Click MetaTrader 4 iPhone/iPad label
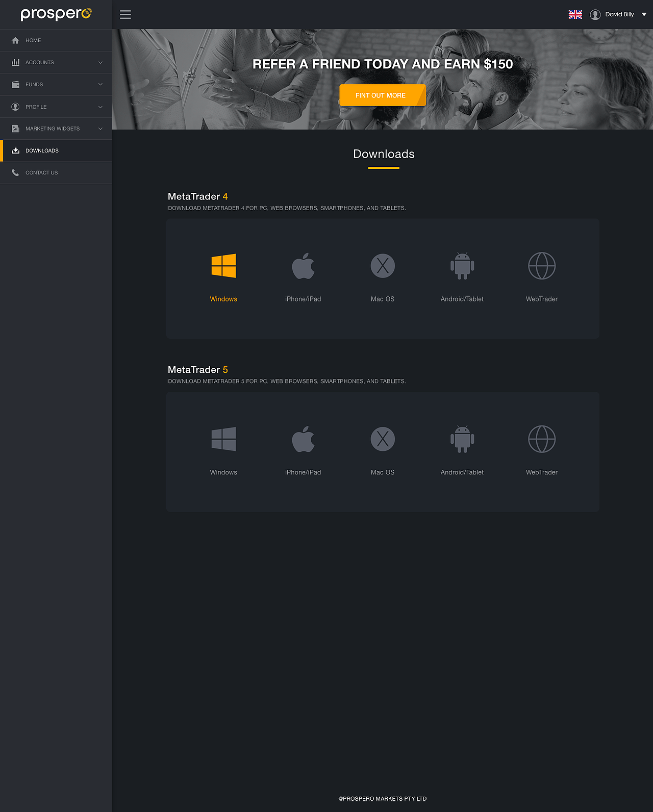Screen dimensions: 653x812 pyautogui.click(x=303, y=299)
